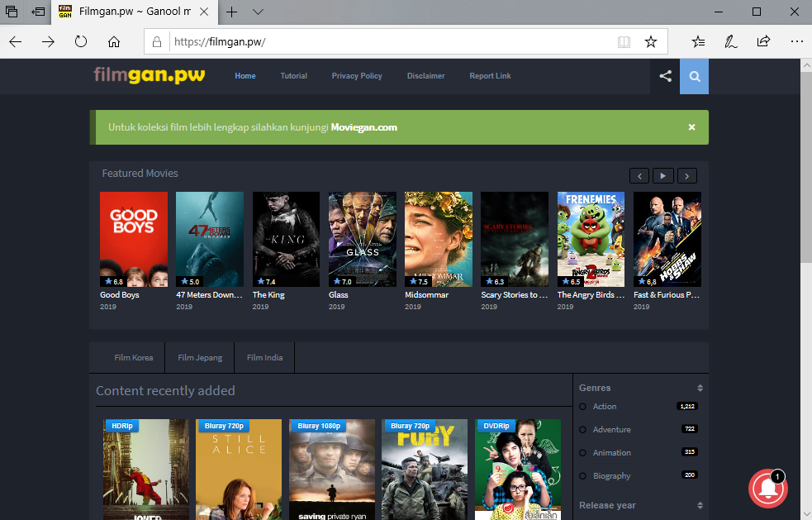This screenshot has width=812, height=520.
Task: Expand the Genres sort arrows
Action: coord(700,388)
